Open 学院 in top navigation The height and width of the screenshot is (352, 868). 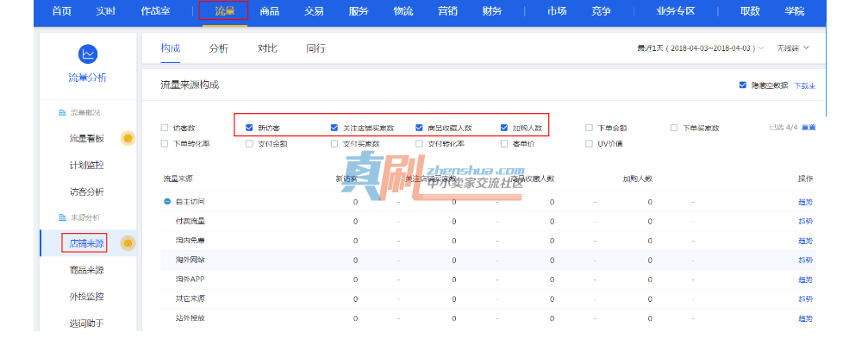click(795, 11)
